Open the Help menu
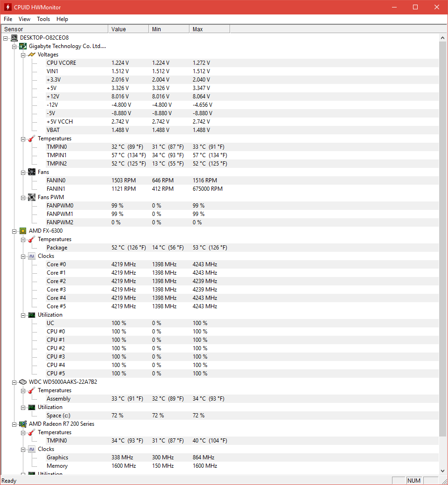448x485 pixels. (62, 19)
